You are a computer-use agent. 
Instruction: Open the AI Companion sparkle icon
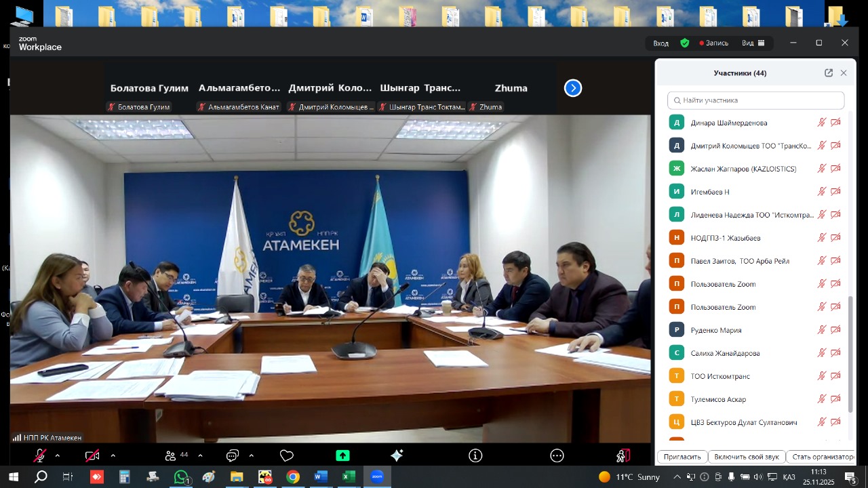(397, 456)
